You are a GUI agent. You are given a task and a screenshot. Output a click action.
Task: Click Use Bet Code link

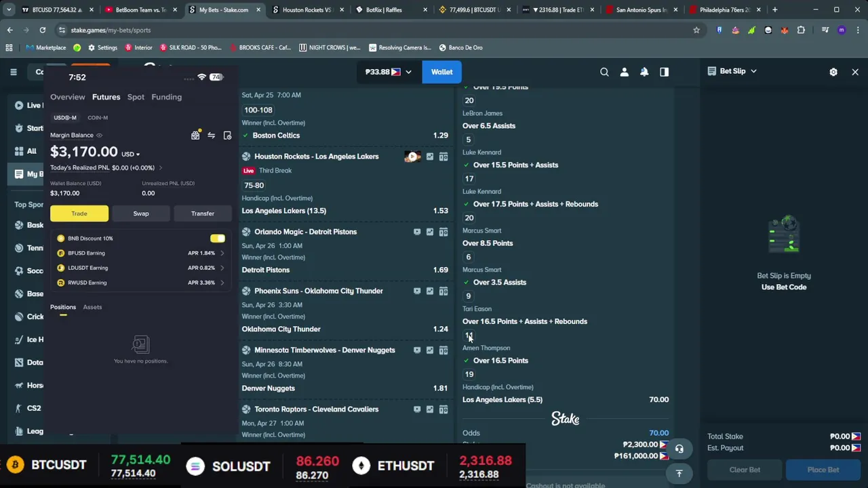784,287
